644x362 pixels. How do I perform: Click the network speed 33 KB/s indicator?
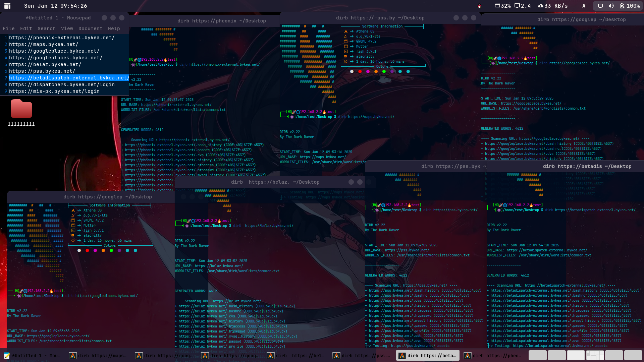[x=552, y=6]
